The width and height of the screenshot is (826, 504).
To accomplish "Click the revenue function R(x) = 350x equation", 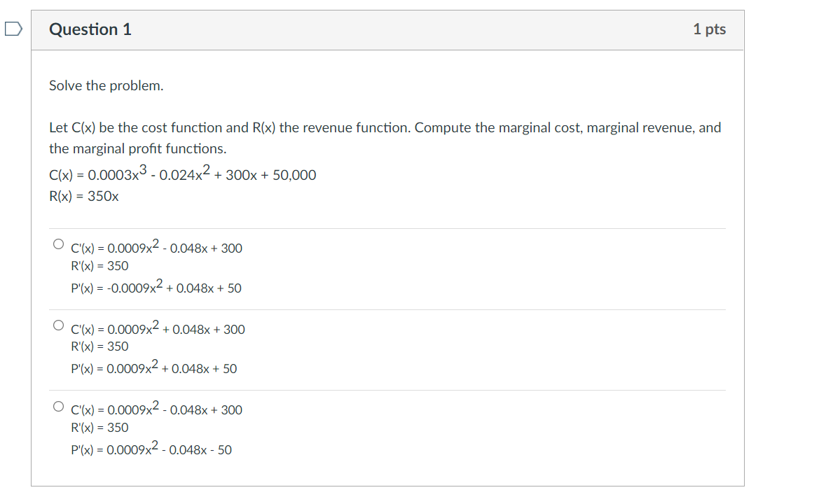I will tap(84, 197).
